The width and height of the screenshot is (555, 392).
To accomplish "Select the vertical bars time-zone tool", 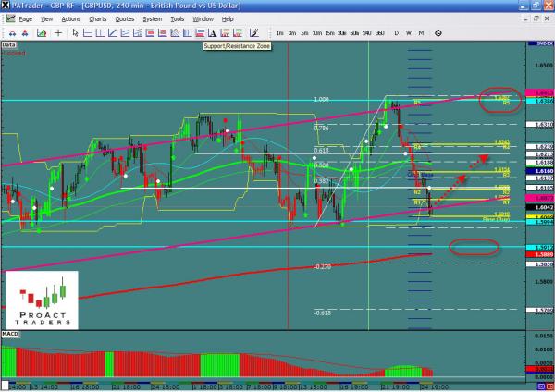I will point(188,33).
